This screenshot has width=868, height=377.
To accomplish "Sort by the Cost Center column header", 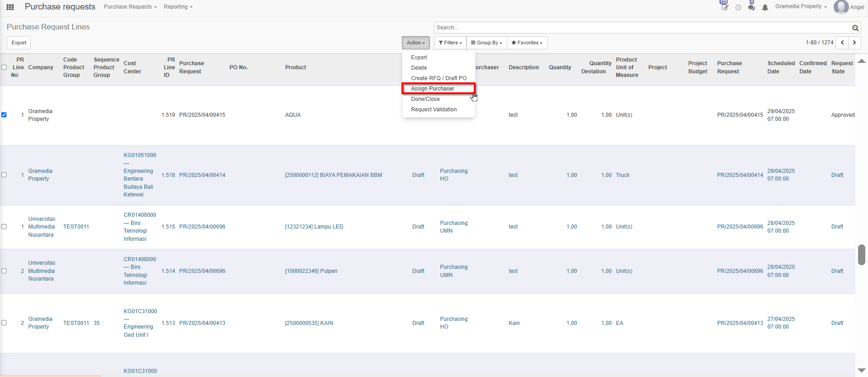I will pos(132,67).
